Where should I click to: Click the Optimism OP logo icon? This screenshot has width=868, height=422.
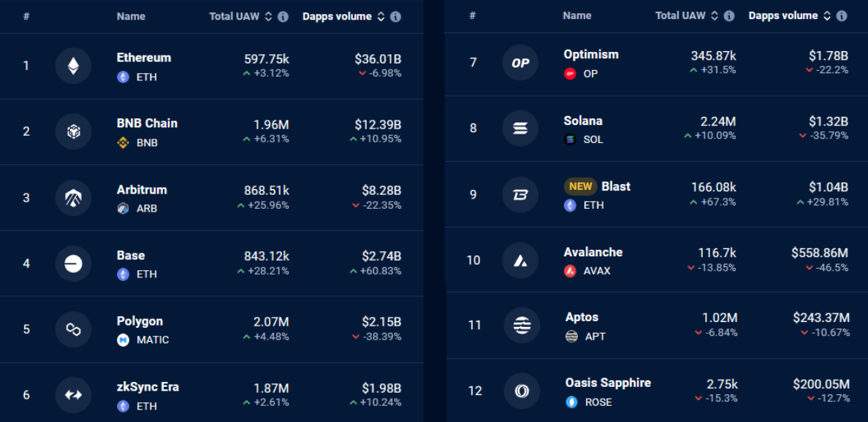[520, 63]
